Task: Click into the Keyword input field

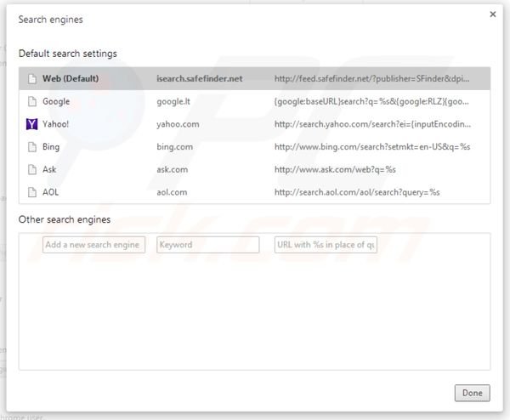Action: point(207,245)
